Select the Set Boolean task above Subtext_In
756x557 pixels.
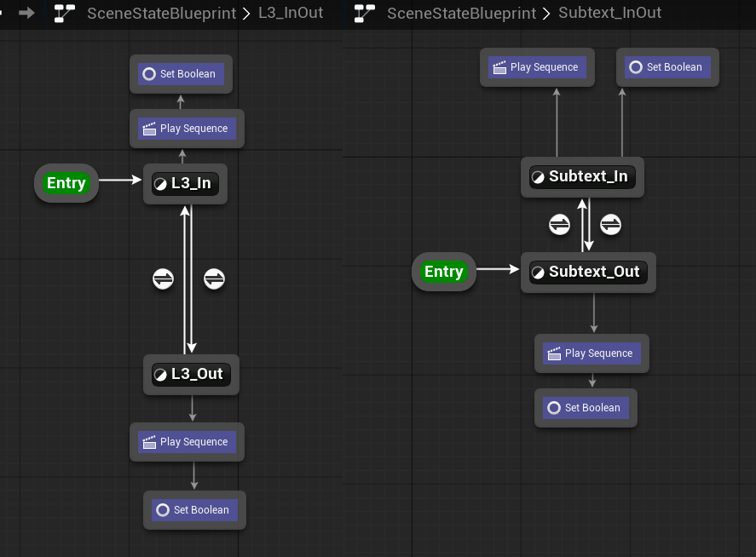click(667, 67)
